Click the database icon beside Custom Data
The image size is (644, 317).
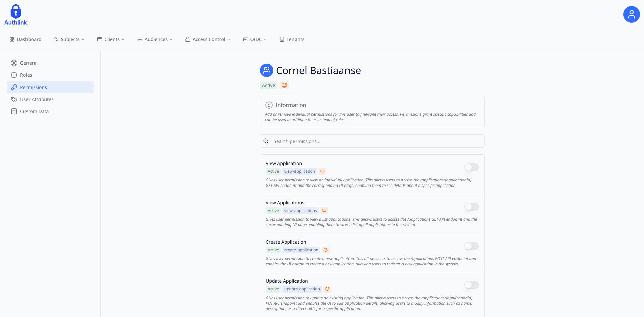click(14, 111)
